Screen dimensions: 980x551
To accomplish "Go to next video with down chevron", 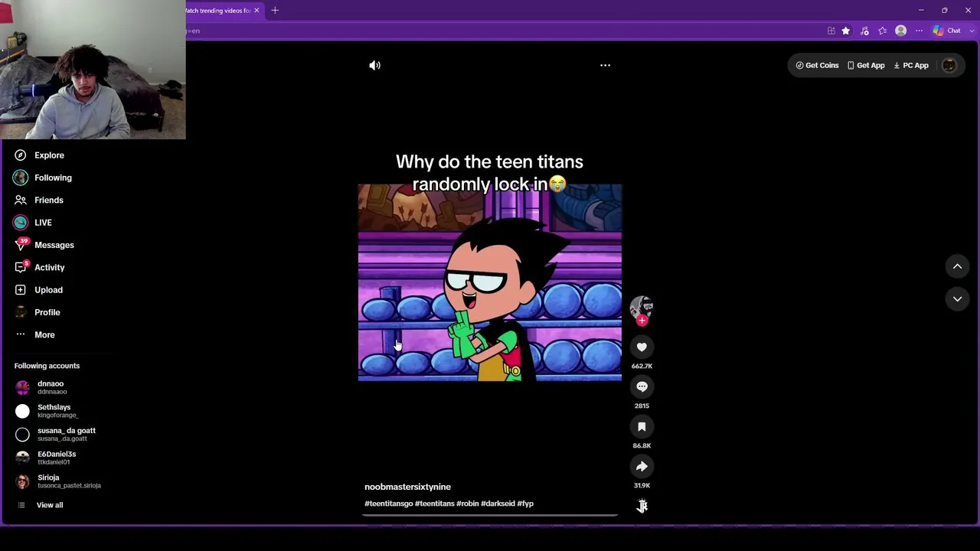I will (957, 299).
